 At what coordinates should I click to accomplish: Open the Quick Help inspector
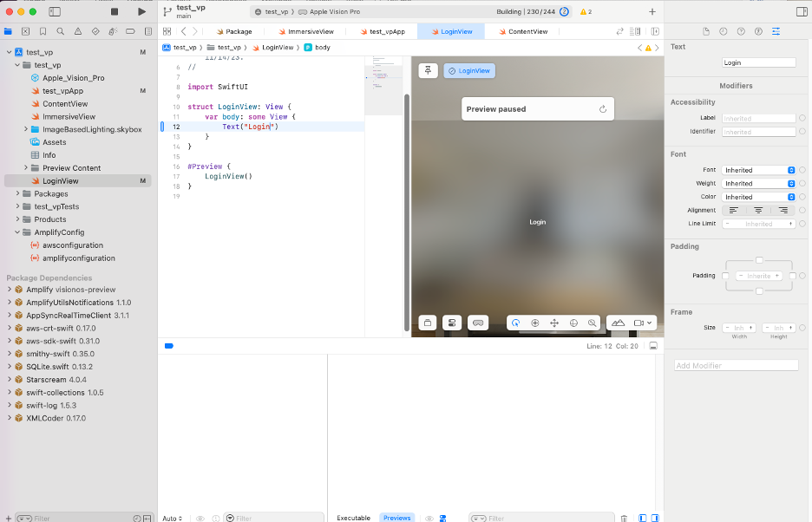click(x=741, y=31)
